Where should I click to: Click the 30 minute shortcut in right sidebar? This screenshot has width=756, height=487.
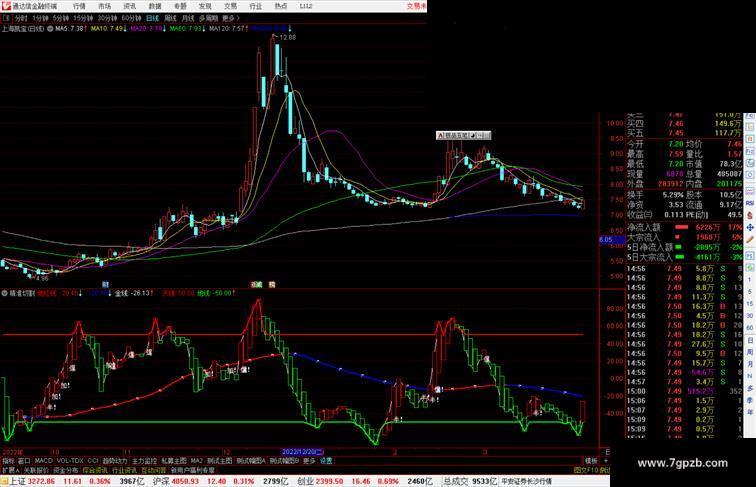coord(750,315)
